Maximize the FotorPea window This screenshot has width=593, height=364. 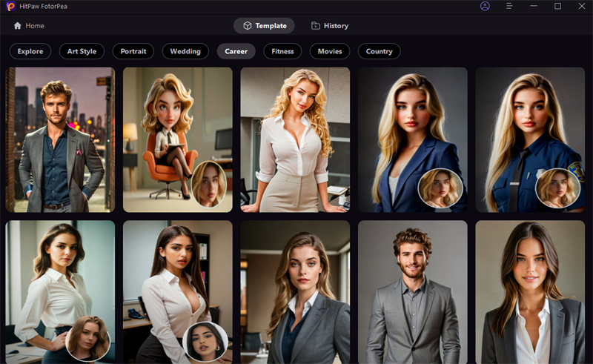558,6
